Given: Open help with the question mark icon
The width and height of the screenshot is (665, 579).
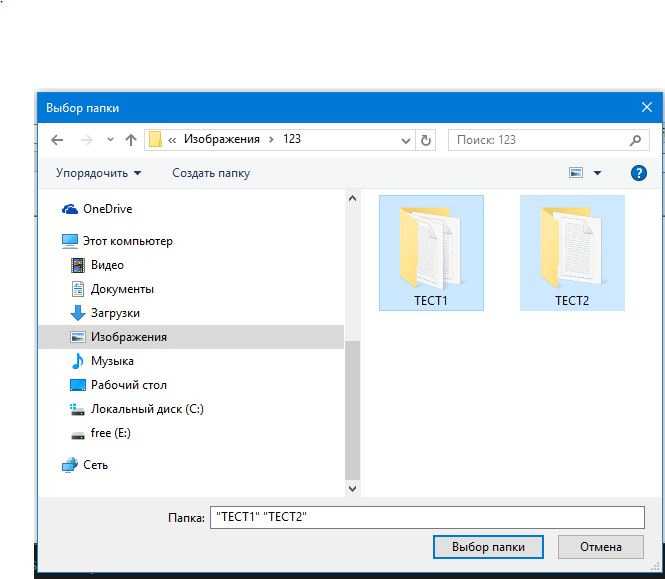Looking at the screenshot, I should pyautogui.click(x=639, y=173).
